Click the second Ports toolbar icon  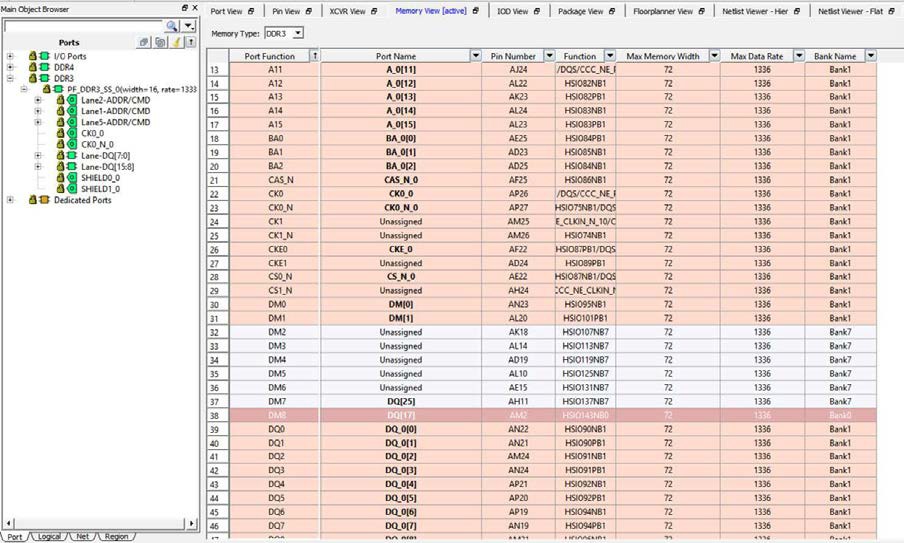pyautogui.click(x=160, y=43)
